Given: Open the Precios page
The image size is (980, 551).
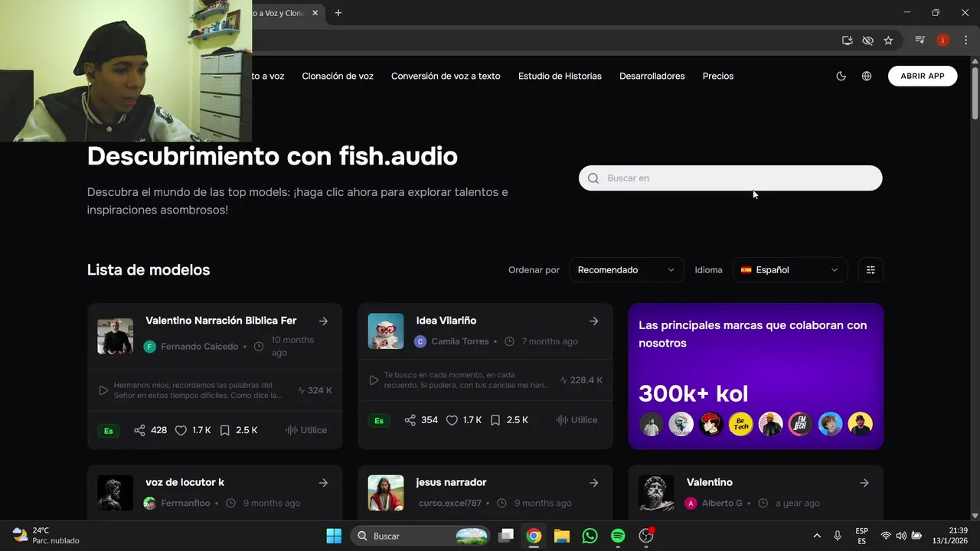Looking at the screenshot, I should [x=718, y=76].
